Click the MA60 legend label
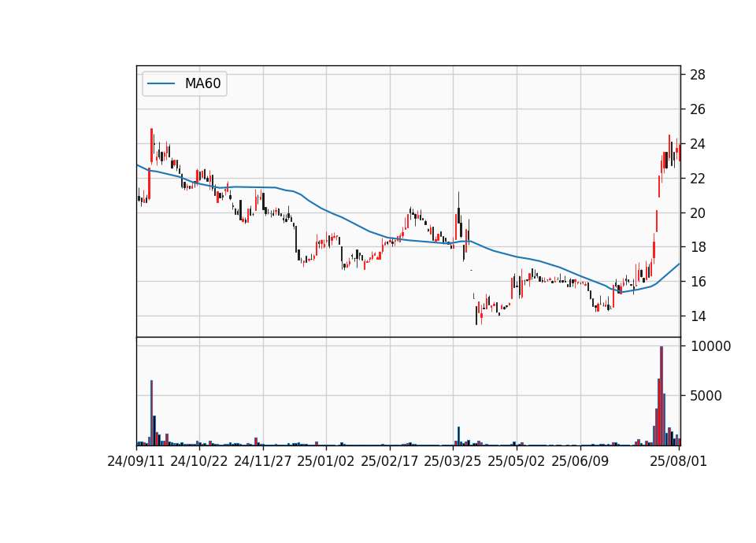The image size is (756, 543). [x=202, y=83]
